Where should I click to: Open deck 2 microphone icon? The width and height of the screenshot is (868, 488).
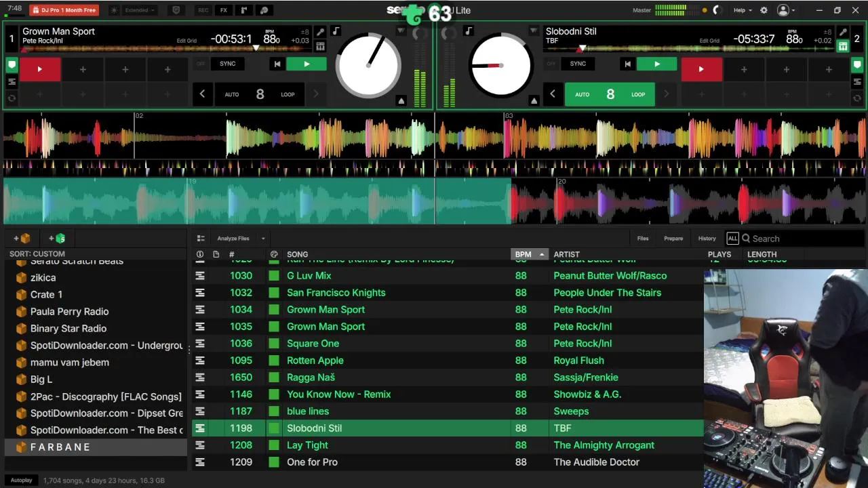click(843, 32)
